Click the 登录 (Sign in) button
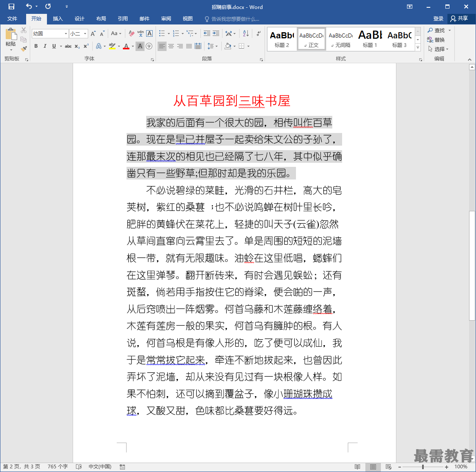 438,19
